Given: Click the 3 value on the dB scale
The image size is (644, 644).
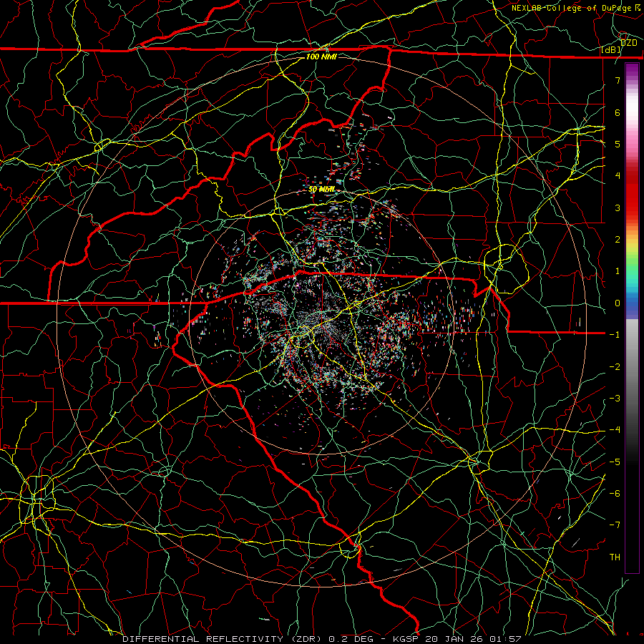Looking at the screenshot, I should (x=618, y=208).
